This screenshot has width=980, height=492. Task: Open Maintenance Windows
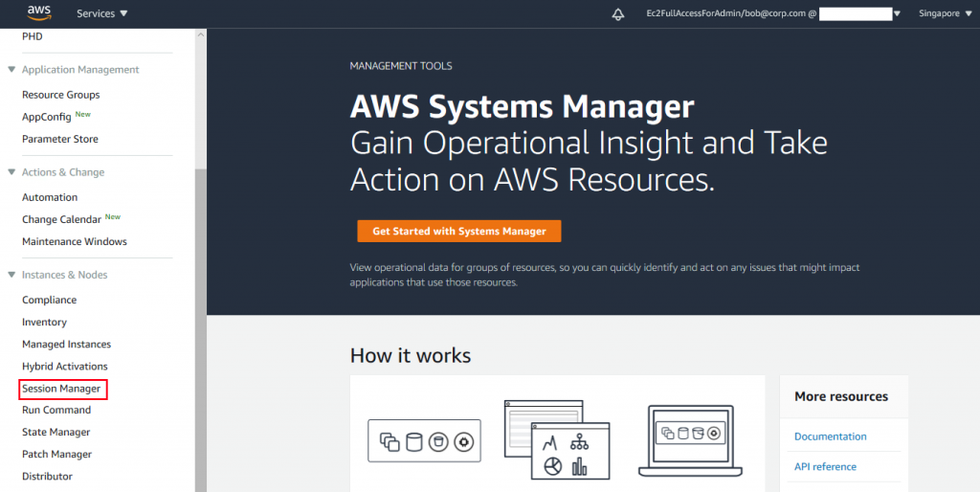75,241
